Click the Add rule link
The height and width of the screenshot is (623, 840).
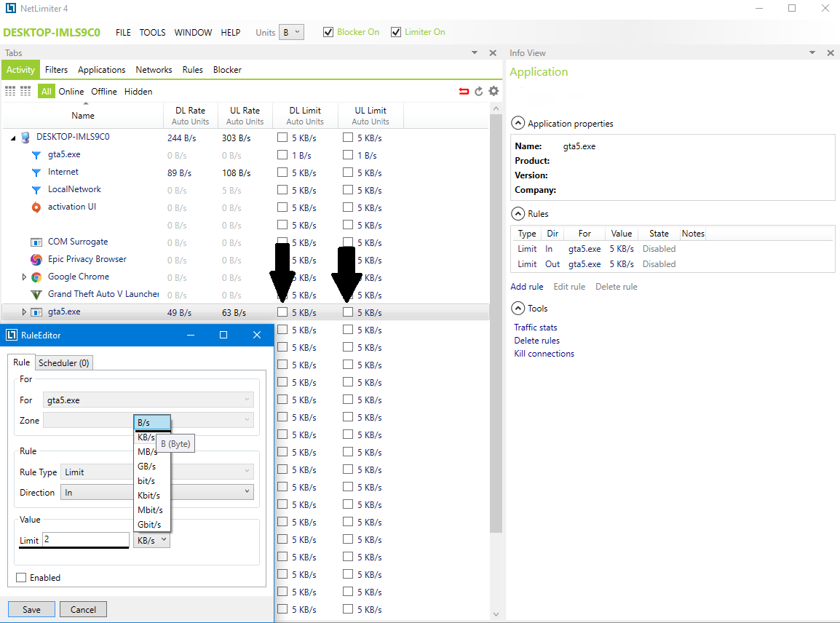(x=526, y=287)
